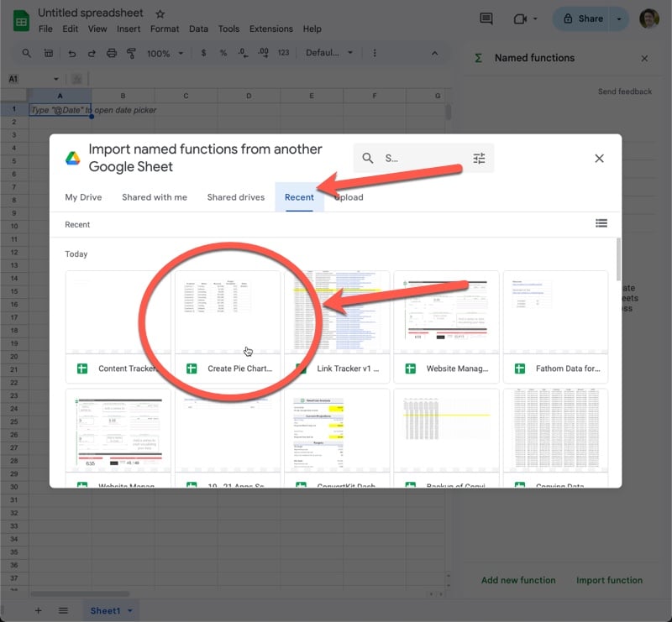This screenshot has height=622, width=672.
Task: Open the Tools menu
Action: pos(228,29)
